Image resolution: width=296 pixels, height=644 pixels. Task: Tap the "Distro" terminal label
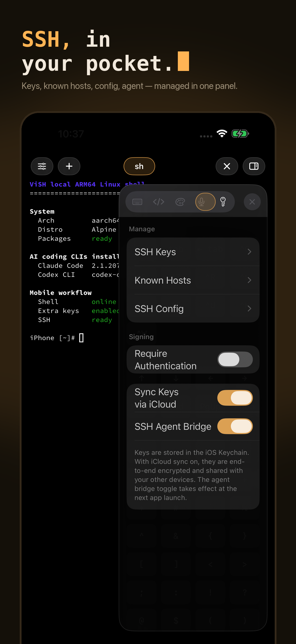(x=50, y=229)
